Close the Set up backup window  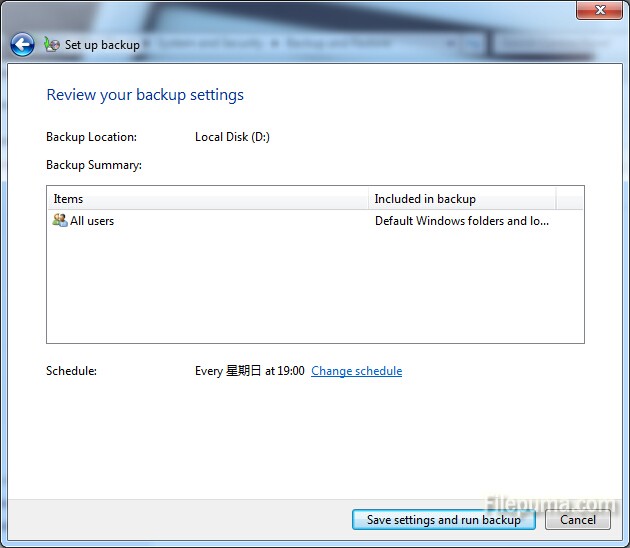click(x=599, y=10)
